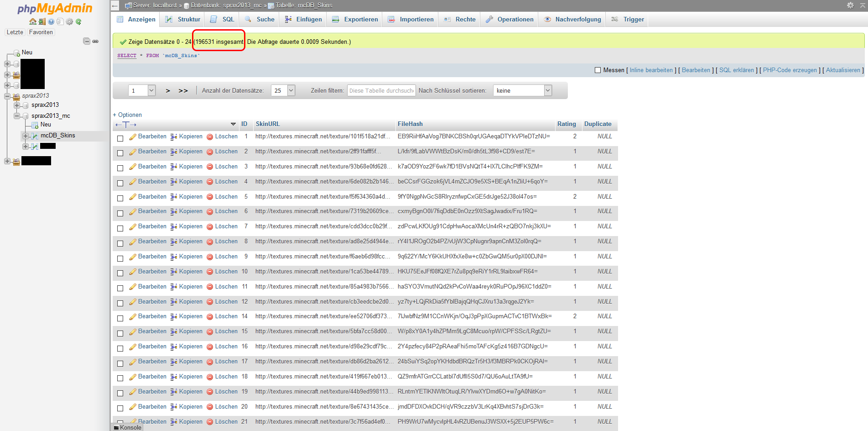Open the Einfügen tab
The height and width of the screenshot is (431, 868).
pyautogui.click(x=303, y=19)
